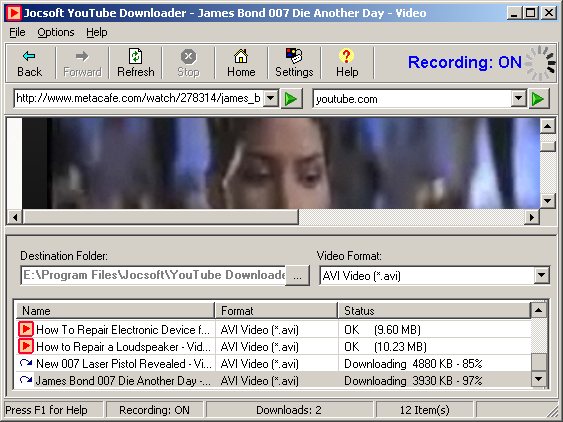Image resolution: width=563 pixels, height=422 pixels.
Task: Open the Options menu
Action: coord(56,32)
